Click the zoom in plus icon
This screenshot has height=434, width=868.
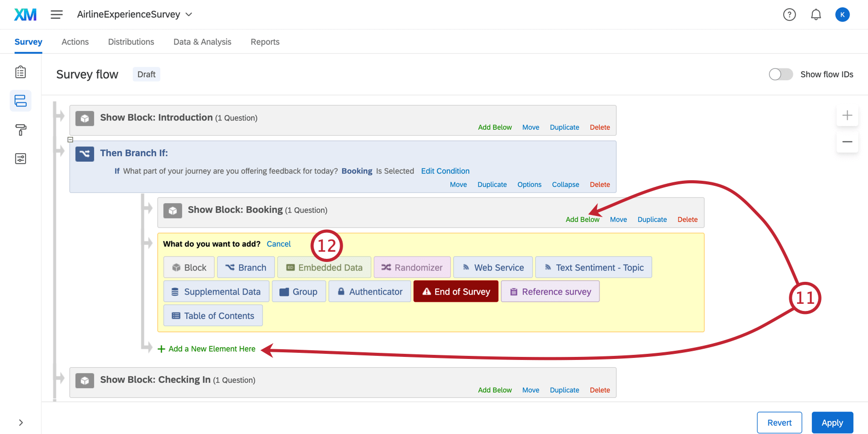pyautogui.click(x=847, y=115)
